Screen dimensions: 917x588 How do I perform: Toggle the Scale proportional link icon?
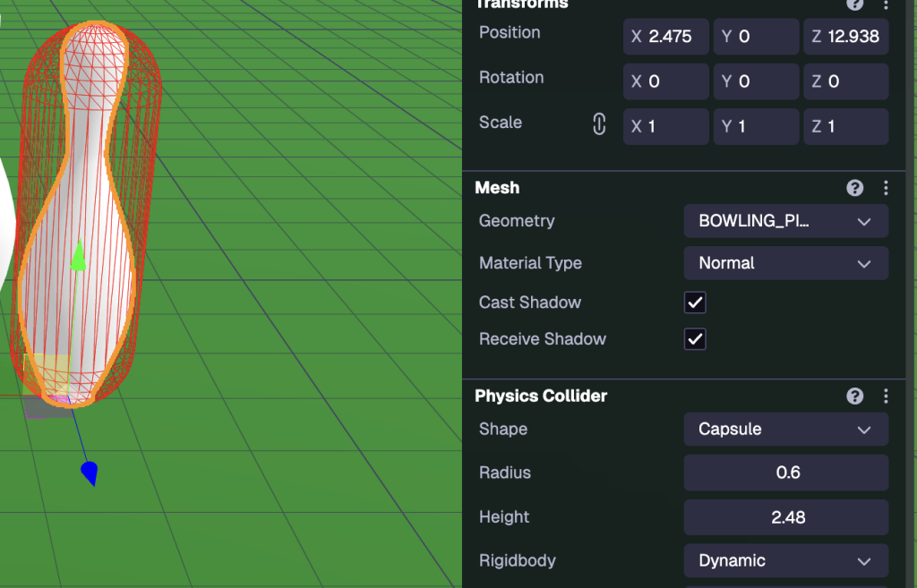pos(599,125)
